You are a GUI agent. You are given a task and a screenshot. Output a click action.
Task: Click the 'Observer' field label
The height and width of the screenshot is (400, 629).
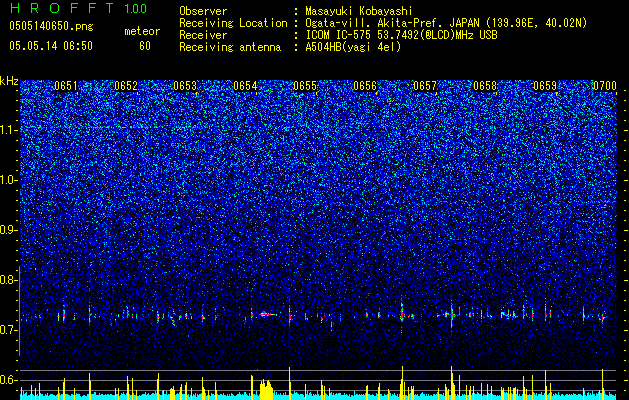pos(203,11)
